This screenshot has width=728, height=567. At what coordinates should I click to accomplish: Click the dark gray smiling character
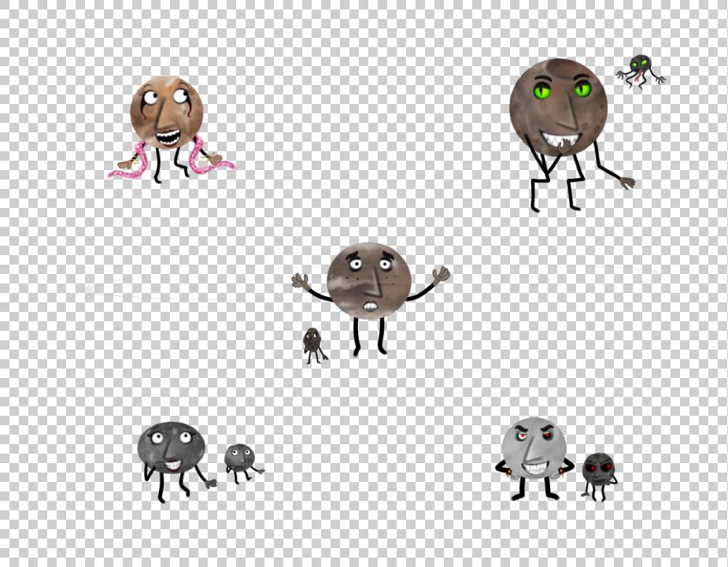171,447
